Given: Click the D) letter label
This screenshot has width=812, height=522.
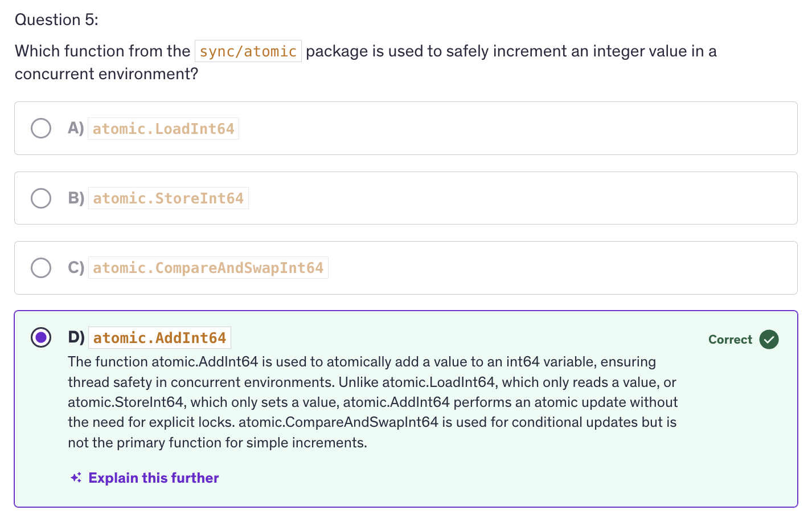Looking at the screenshot, I should 76,337.
